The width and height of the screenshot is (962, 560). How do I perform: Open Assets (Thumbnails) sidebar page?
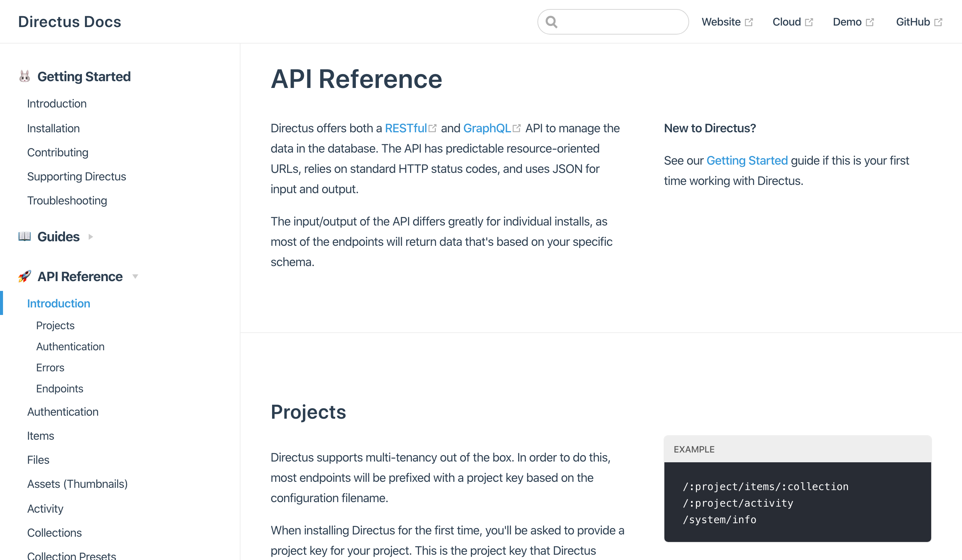tap(77, 484)
